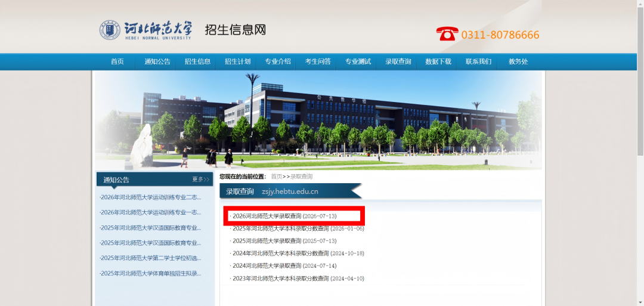Screen dimensions: 644x306
Task: Open 2026年河北师范大学运动训练专业二志... notice
Action: 150,197
